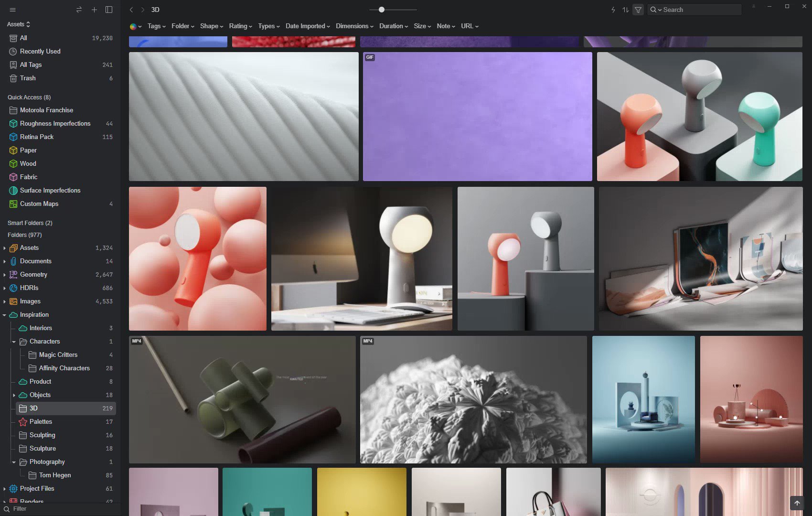This screenshot has width=812, height=516.
Task: Click the Fabric folder cube icon
Action: (13, 177)
